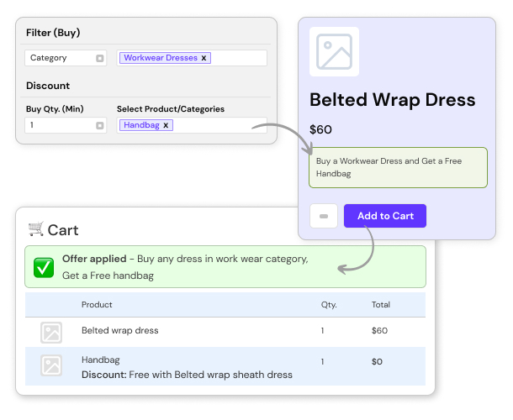Click the Qty. column header

328,304
